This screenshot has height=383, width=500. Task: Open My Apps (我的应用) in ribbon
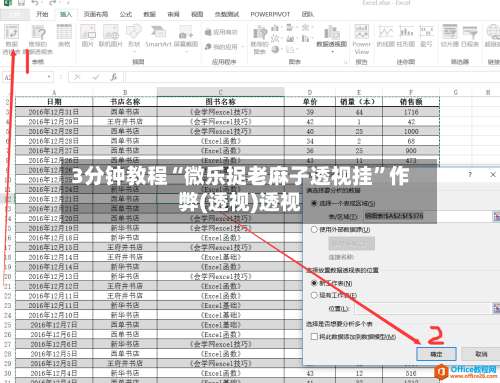click(221, 47)
